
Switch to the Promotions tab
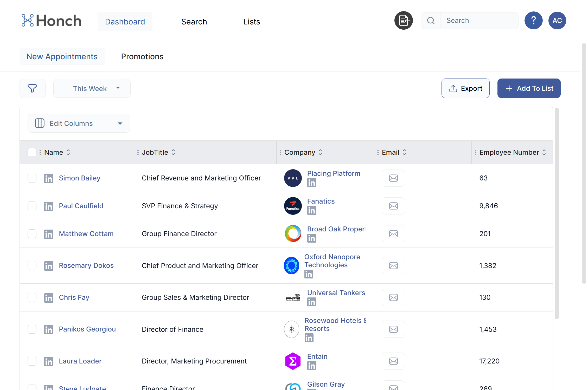[142, 56]
